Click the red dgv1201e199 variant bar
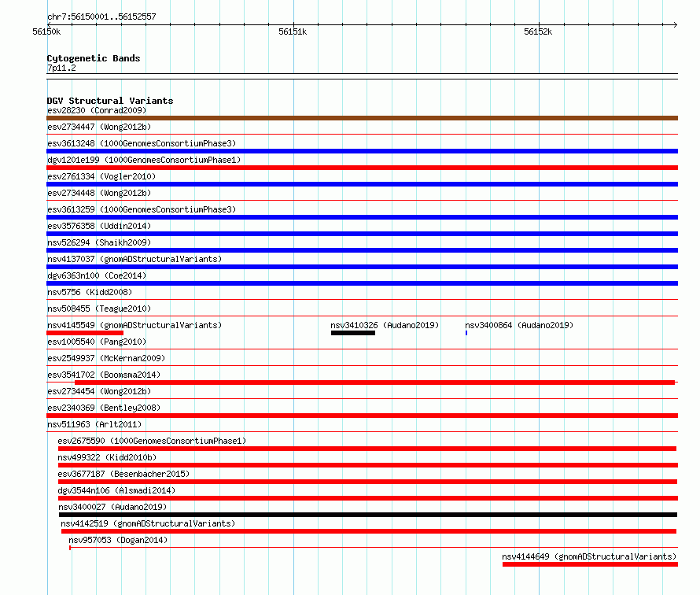This screenshot has width=700, height=595. 362,168
